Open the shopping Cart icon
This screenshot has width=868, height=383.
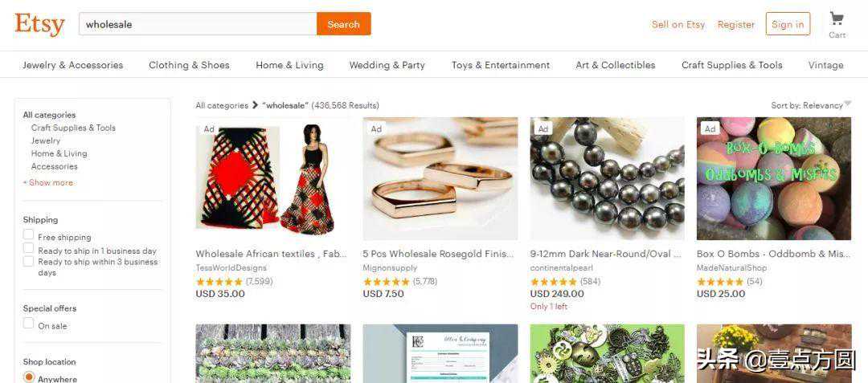[837, 20]
